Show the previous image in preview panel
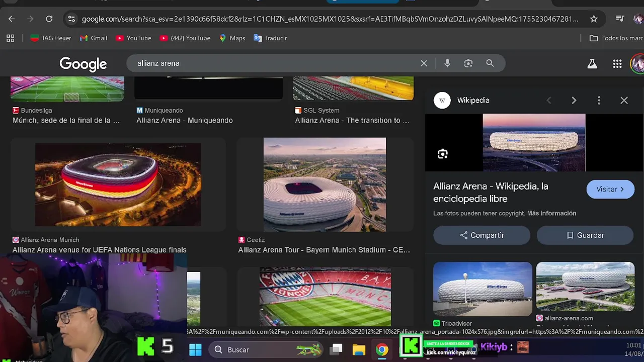 (x=549, y=101)
